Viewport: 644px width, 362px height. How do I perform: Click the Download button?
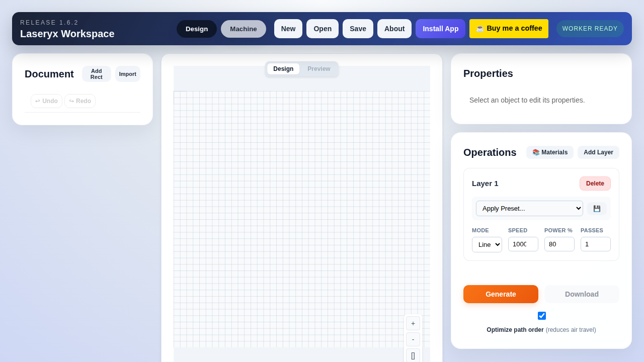[x=582, y=294]
